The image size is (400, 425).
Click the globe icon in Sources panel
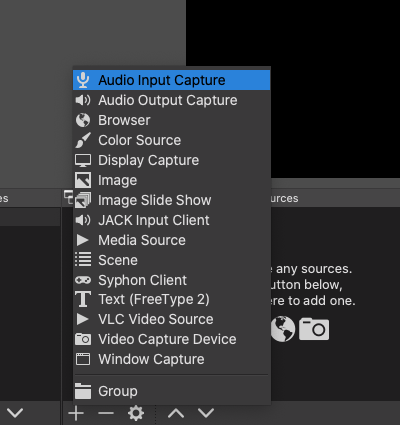283,329
